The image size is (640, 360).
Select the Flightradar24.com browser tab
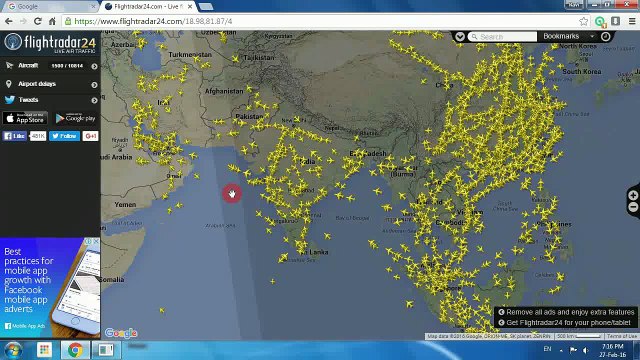(x=147, y=7)
